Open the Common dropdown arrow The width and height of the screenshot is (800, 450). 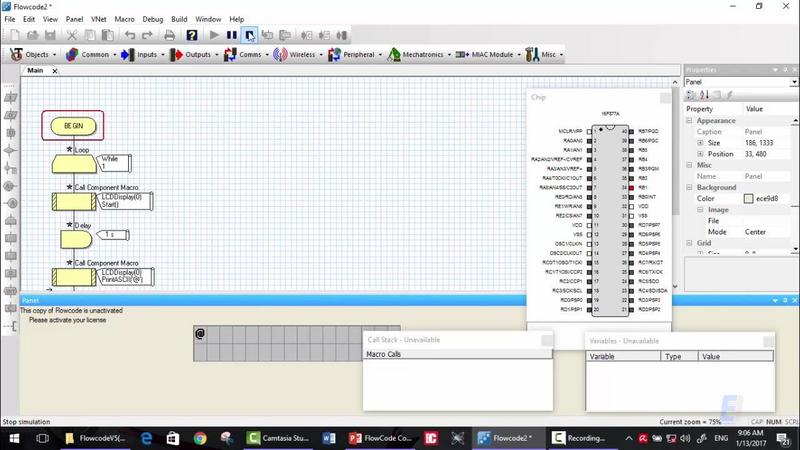pyautogui.click(x=115, y=55)
